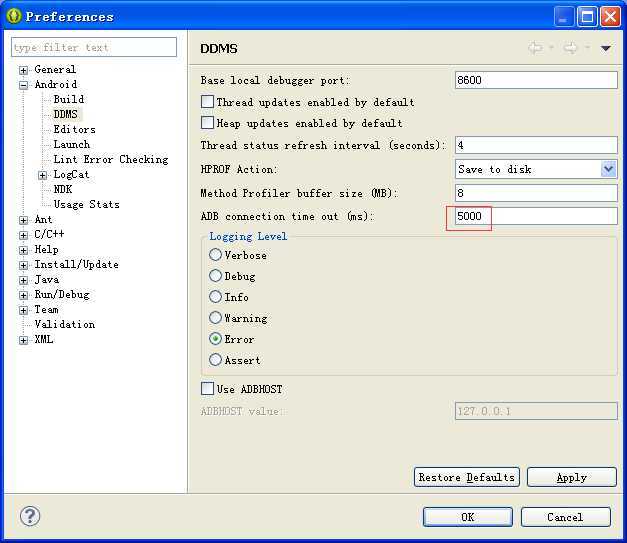Select the General tree label
The width and height of the screenshot is (627, 543).
55,69
